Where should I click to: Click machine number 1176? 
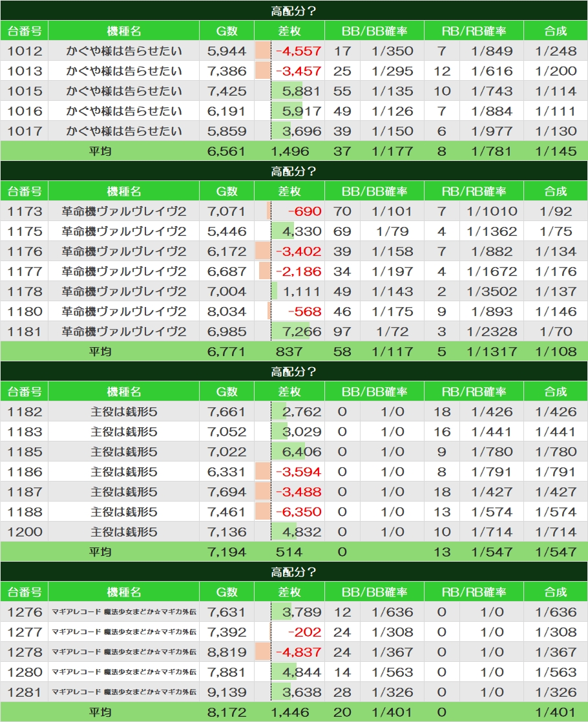(x=25, y=251)
